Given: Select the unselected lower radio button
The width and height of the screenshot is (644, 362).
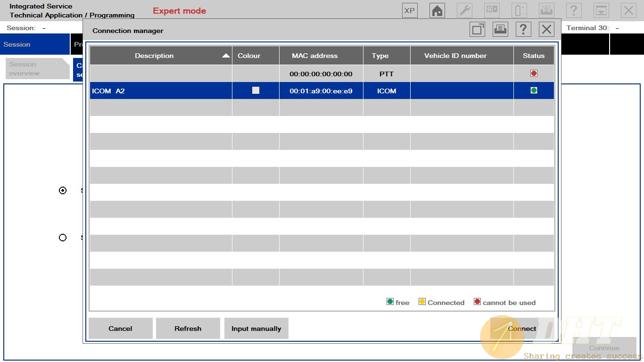Looking at the screenshot, I should (63, 238).
